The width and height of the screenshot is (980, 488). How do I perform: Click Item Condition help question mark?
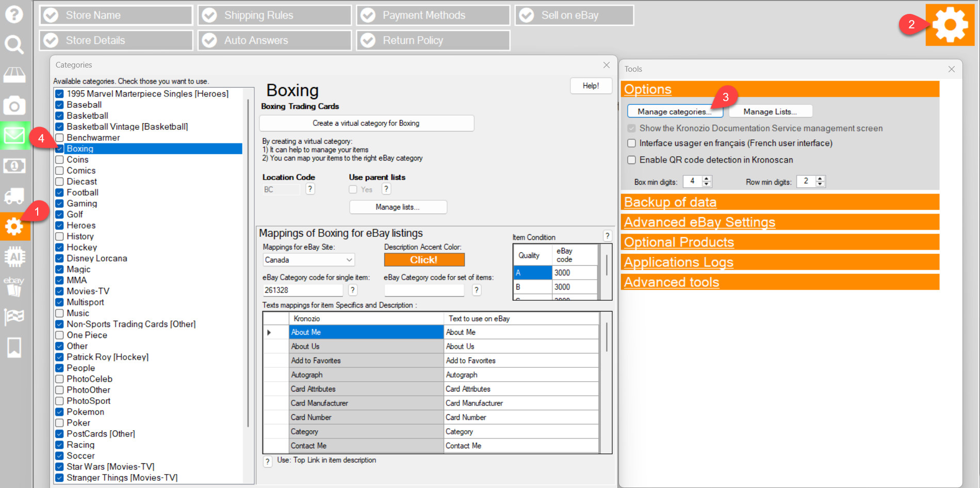click(x=608, y=236)
